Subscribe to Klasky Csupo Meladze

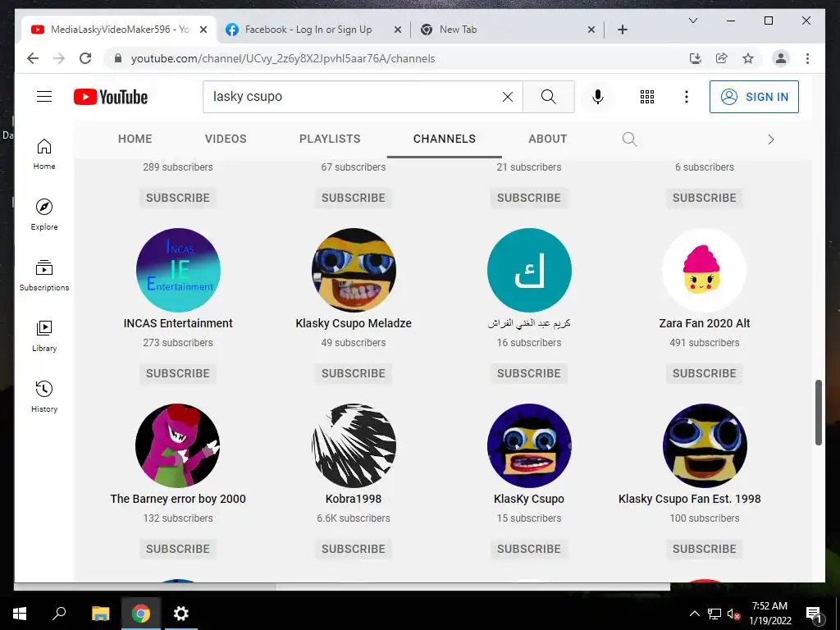point(354,373)
